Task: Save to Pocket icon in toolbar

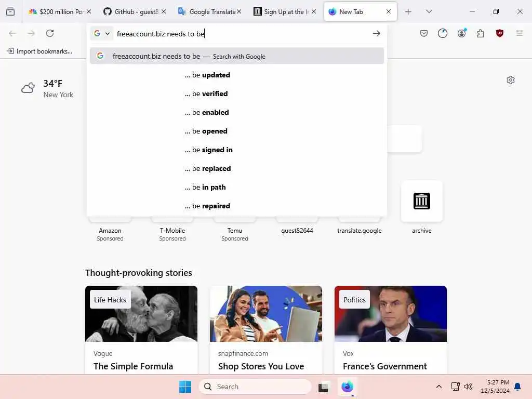Action: click(424, 33)
